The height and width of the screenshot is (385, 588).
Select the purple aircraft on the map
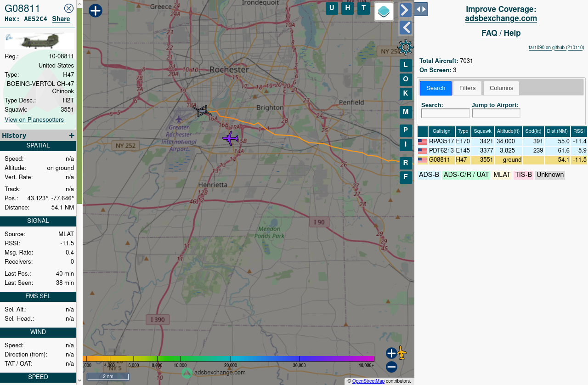(230, 138)
